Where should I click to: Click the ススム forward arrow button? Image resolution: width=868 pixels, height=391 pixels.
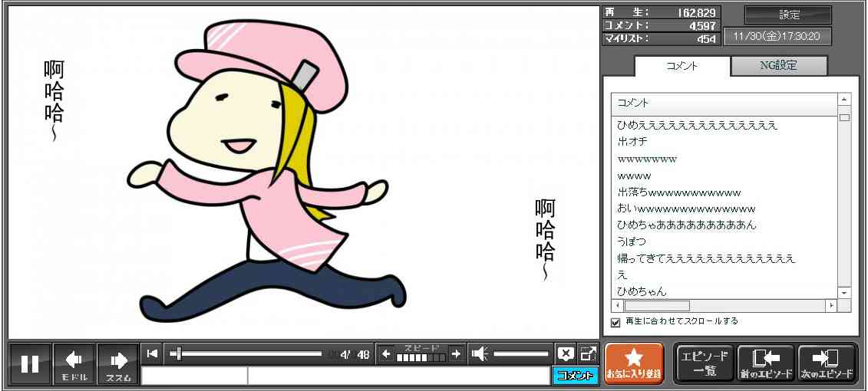point(118,363)
